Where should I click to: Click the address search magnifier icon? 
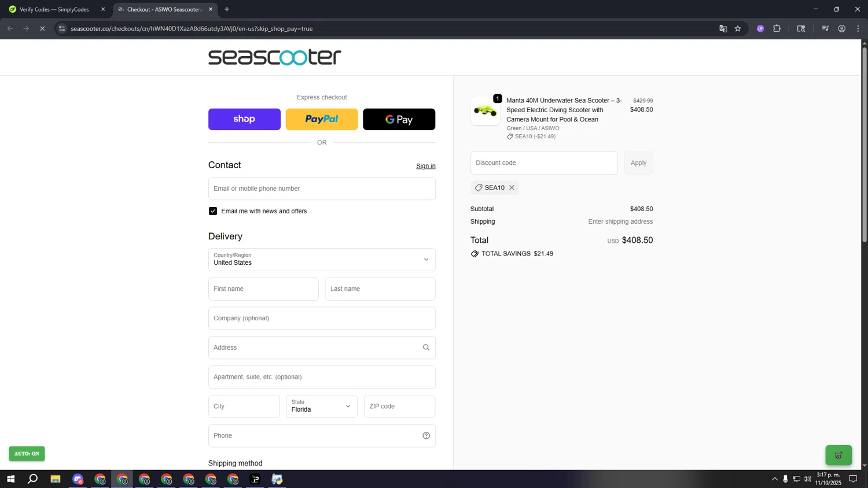[426, 347]
